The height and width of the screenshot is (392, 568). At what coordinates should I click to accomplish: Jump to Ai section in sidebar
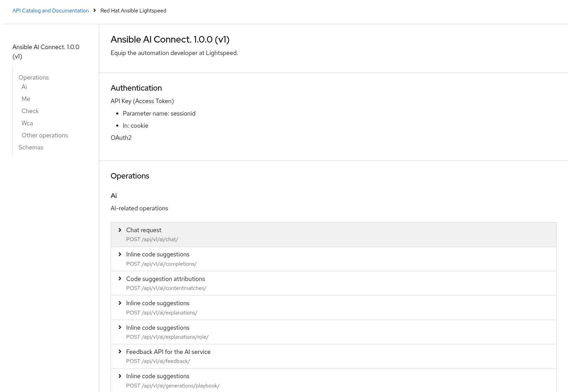tap(24, 87)
